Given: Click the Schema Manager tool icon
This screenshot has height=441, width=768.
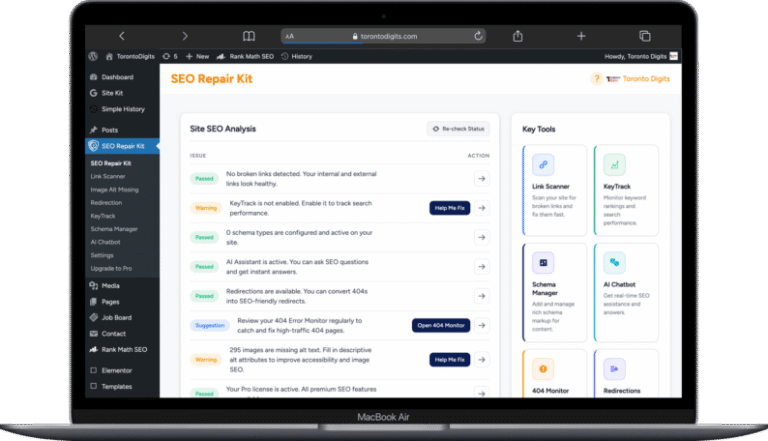Looking at the screenshot, I should pos(543,264).
